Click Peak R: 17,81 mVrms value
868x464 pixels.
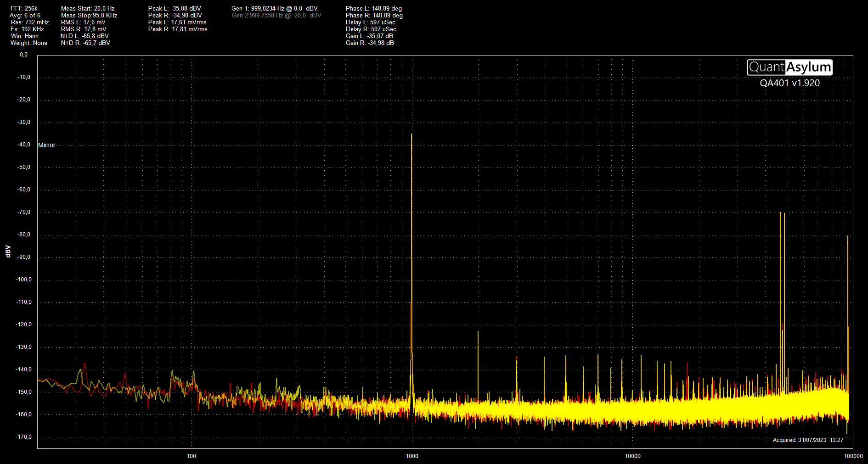click(178, 29)
